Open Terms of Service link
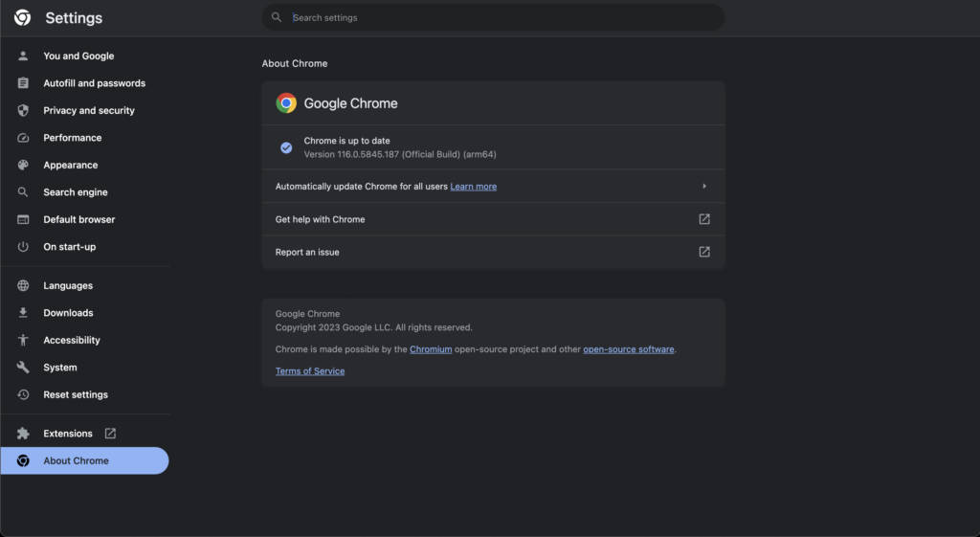Viewport: 980px width, 537px height. pyautogui.click(x=310, y=370)
